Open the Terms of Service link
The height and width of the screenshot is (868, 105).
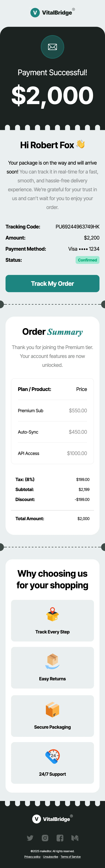(70, 856)
